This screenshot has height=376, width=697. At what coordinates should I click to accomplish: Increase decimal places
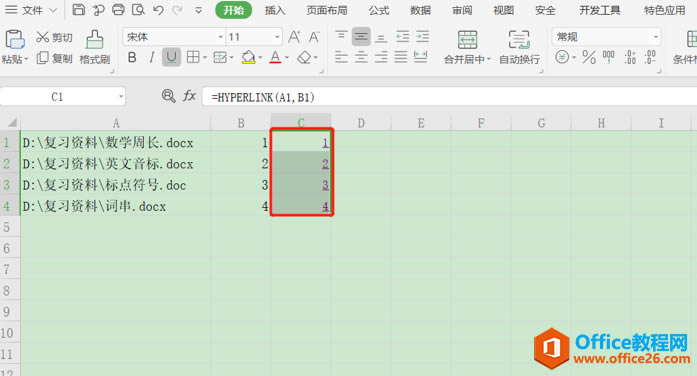(630, 57)
